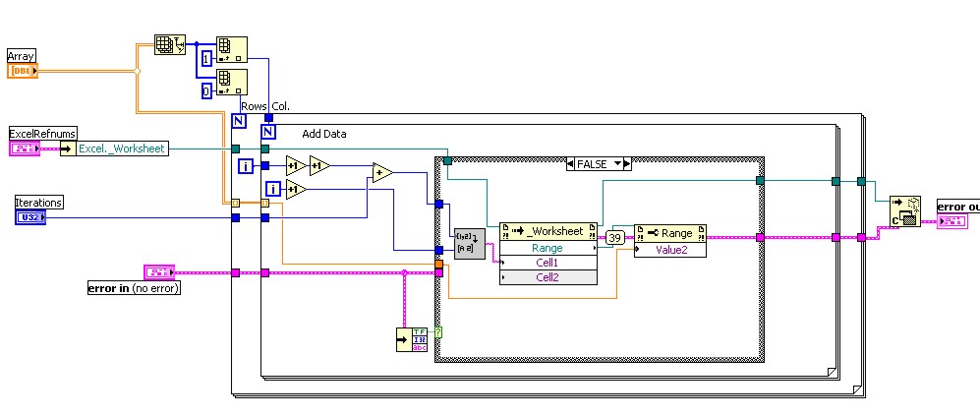Click the Add Data loop label
The width and height of the screenshot is (980, 417).
click(324, 134)
